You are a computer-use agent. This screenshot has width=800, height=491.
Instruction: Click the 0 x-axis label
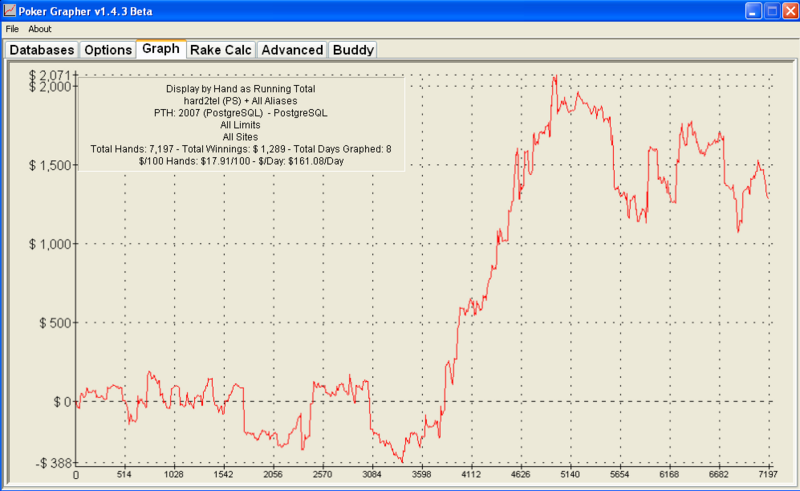pyautogui.click(x=76, y=475)
